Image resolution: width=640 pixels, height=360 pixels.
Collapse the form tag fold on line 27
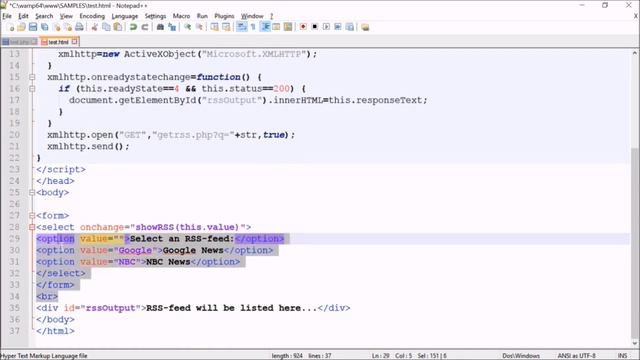[x=32, y=216]
